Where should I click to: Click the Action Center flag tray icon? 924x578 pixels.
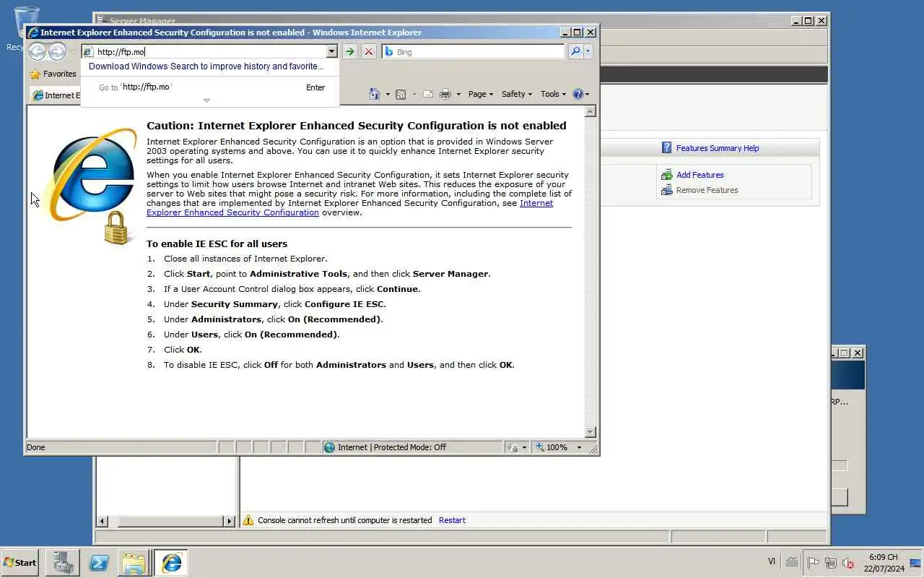click(813, 563)
